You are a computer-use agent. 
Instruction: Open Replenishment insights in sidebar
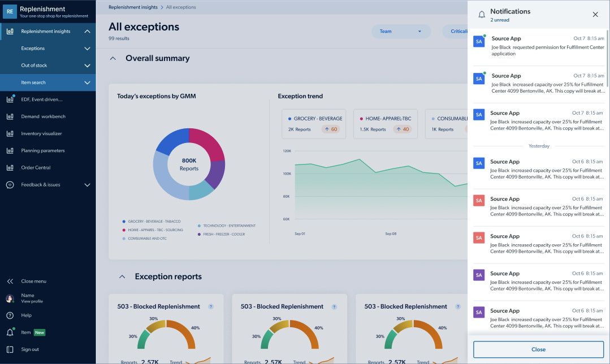[x=48, y=31]
